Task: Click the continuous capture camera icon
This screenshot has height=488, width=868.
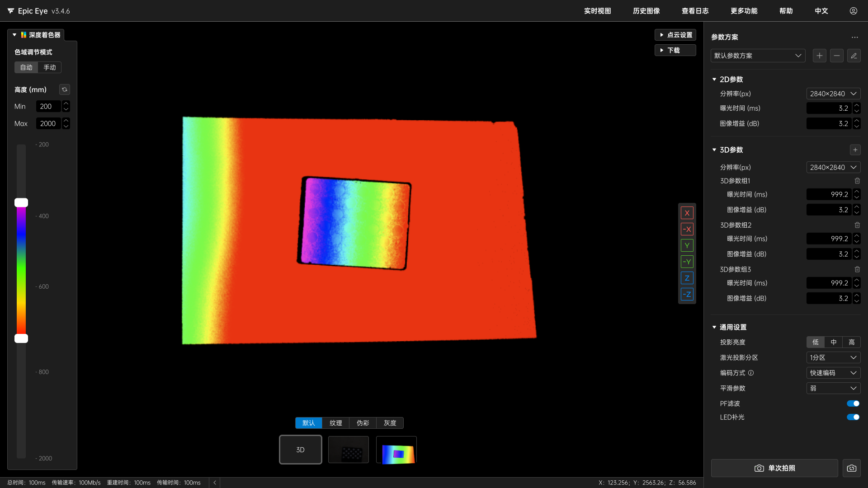Action: (x=851, y=468)
